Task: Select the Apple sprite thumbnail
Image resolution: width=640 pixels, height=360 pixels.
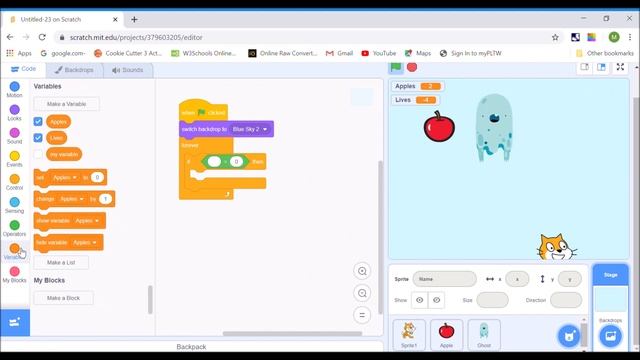Action: coord(447,335)
